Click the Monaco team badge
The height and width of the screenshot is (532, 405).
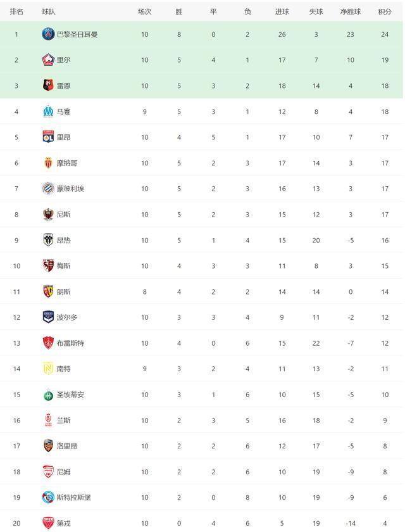pos(48,163)
